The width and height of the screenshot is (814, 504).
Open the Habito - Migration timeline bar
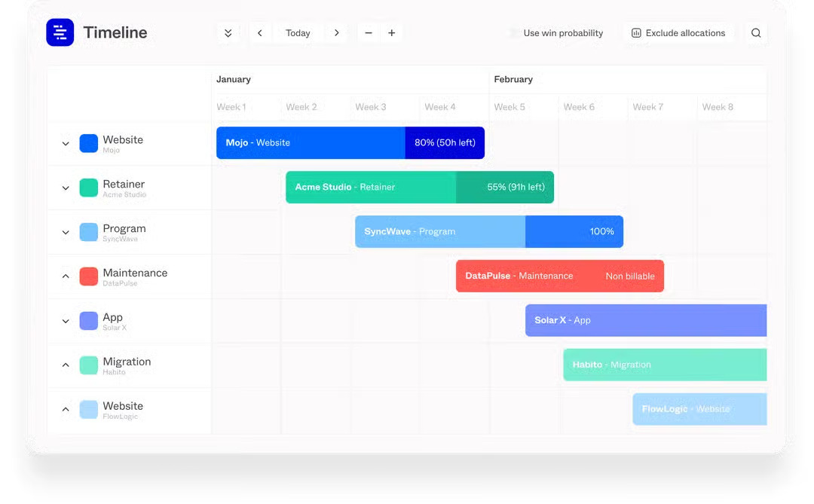[665, 365]
